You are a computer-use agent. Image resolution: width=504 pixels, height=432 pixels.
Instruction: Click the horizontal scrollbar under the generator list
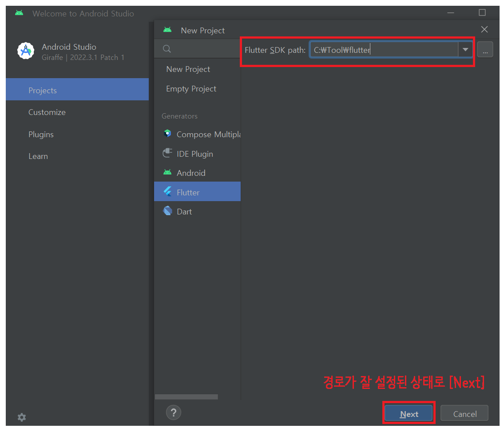pyautogui.click(x=187, y=396)
